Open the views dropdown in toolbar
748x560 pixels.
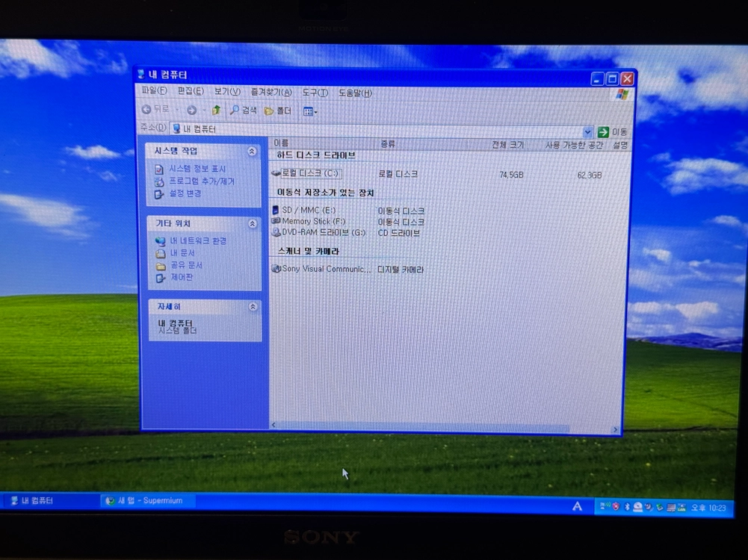point(310,111)
